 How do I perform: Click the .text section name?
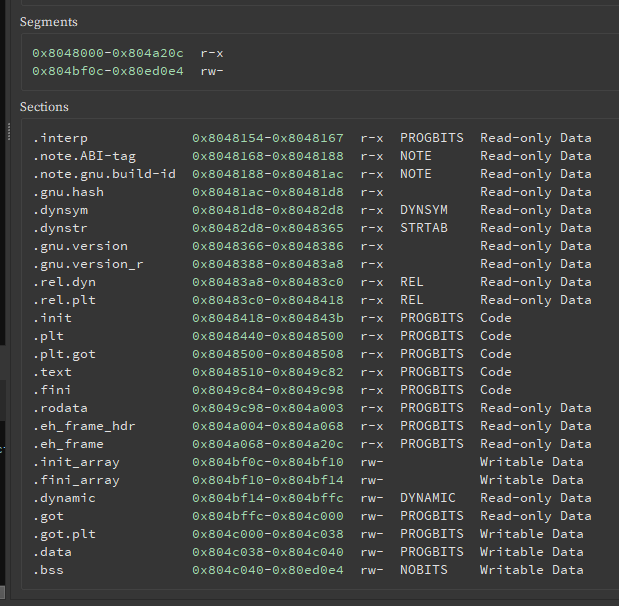(x=52, y=372)
